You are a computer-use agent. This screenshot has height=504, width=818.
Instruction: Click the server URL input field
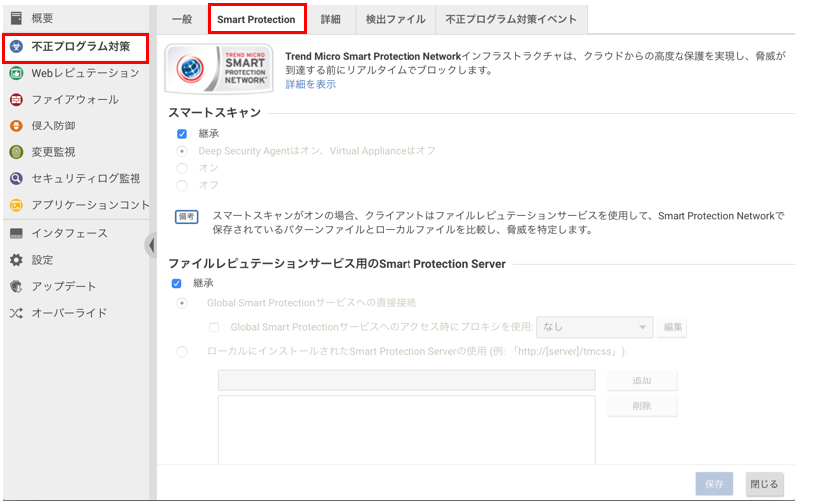coord(407,380)
